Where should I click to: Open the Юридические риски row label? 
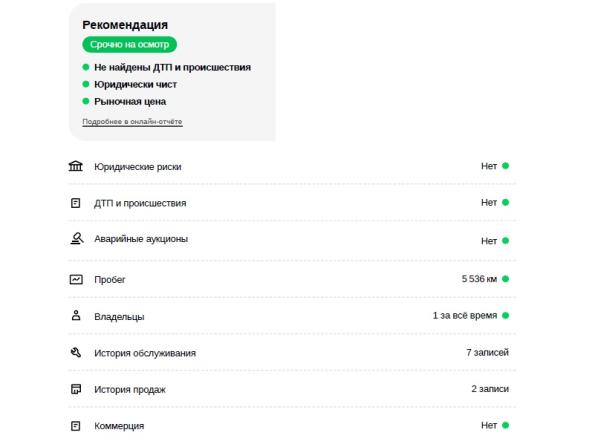point(138,167)
